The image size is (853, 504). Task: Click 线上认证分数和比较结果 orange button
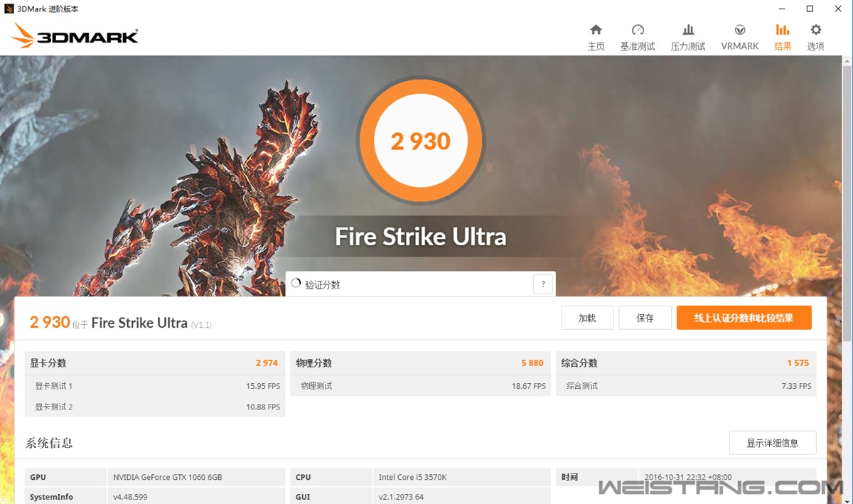point(744,318)
